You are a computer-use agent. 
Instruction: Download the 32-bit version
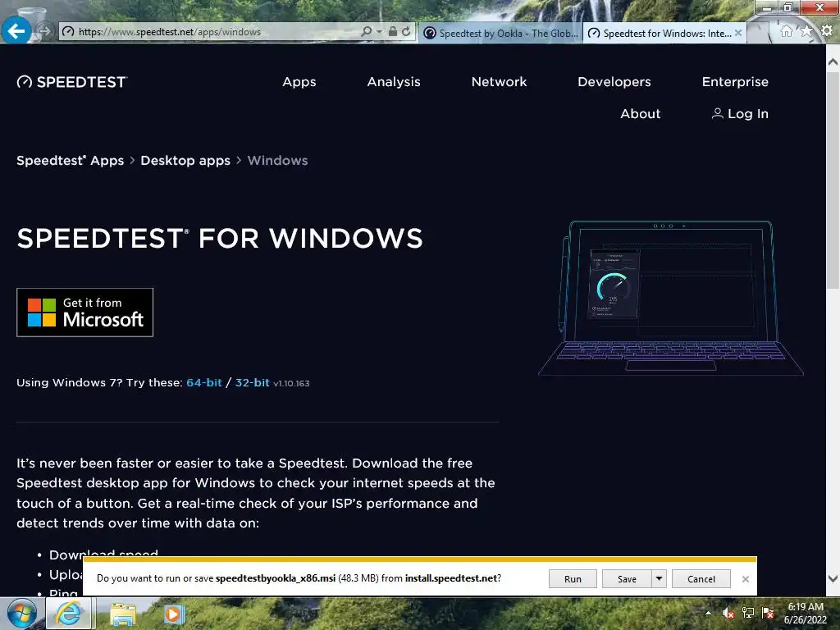[253, 382]
